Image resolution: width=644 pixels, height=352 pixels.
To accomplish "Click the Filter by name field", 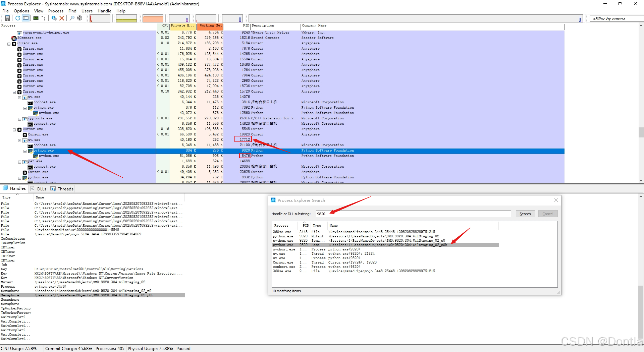I will coord(616,18).
